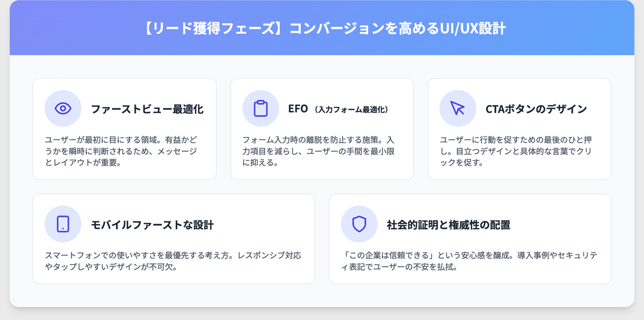Click コンバージョンを高めるUI/UX設計 in the header
644x320 pixels.
(x=397, y=29)
